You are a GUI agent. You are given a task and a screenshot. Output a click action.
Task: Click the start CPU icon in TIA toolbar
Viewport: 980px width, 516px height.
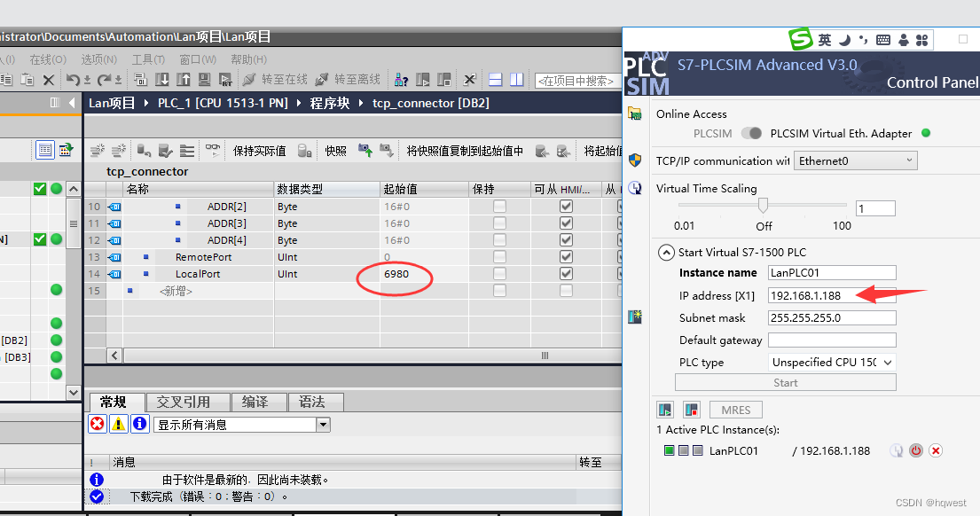tap(423, 80)
